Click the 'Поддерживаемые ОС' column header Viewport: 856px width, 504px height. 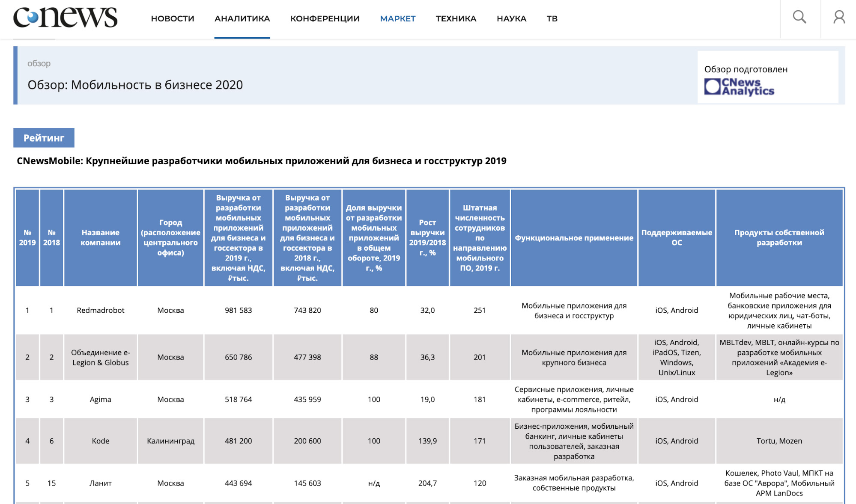(677, 237)
